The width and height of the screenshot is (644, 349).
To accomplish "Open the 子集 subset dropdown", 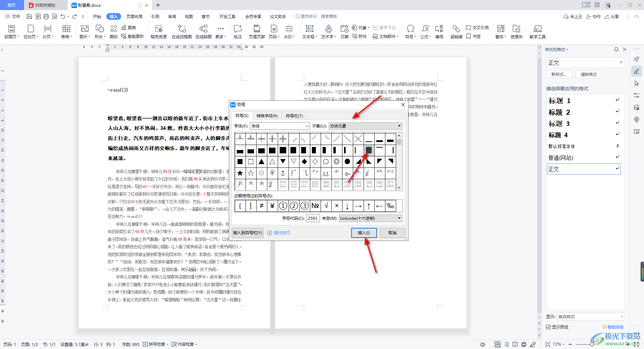I will pos(365,126).
